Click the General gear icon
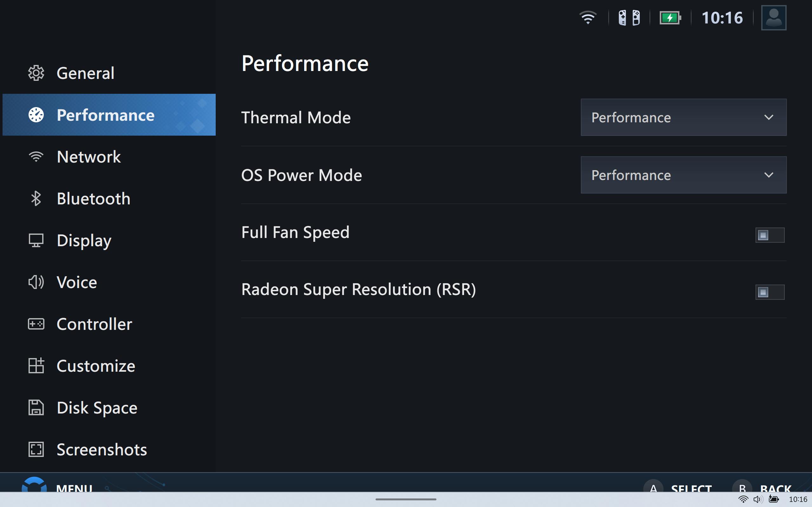The width and height of the screenshot is (812, 507). pyautogui.click(x=36, y=73)
